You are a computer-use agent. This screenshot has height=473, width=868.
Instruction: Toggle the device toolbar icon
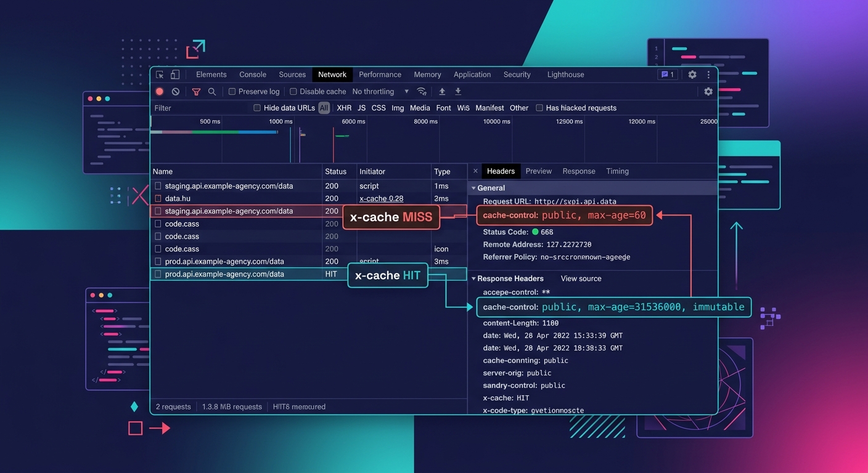[175, 75]
